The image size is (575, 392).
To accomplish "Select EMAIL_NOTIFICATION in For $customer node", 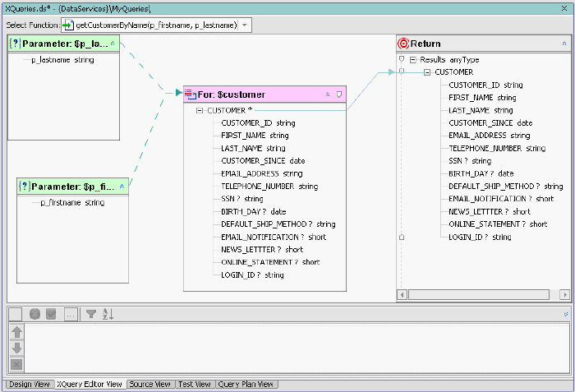I will point(274,237).
